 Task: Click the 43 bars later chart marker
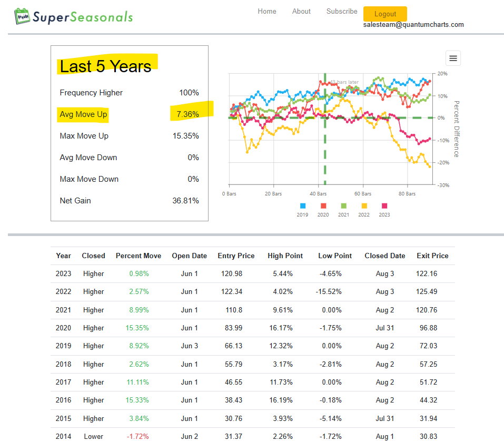click(344, 82)
